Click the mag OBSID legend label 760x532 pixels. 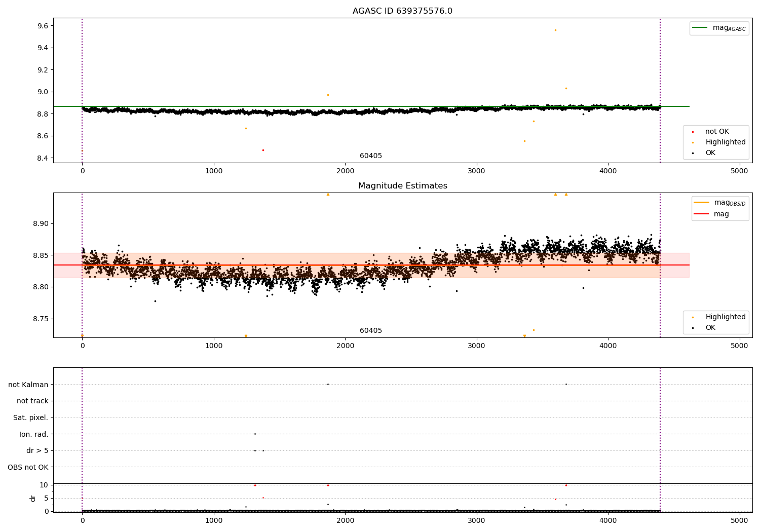[x=730, y=203]
